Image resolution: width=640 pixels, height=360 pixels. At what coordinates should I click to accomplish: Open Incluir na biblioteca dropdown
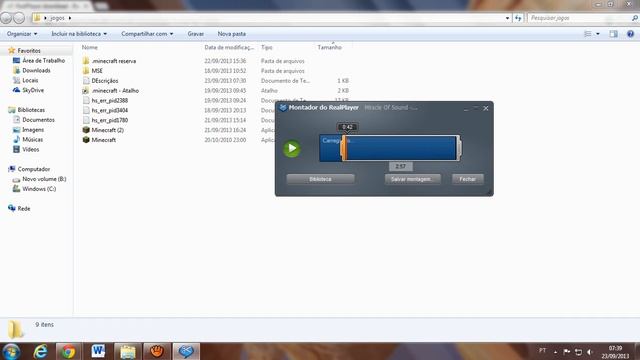pos(79,34)
